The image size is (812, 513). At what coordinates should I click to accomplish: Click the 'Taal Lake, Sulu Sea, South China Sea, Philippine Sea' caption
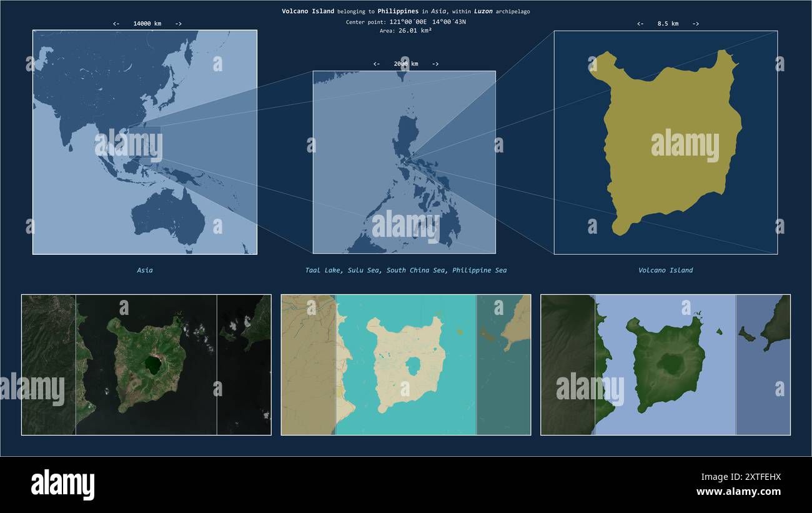tap(406, 271)
